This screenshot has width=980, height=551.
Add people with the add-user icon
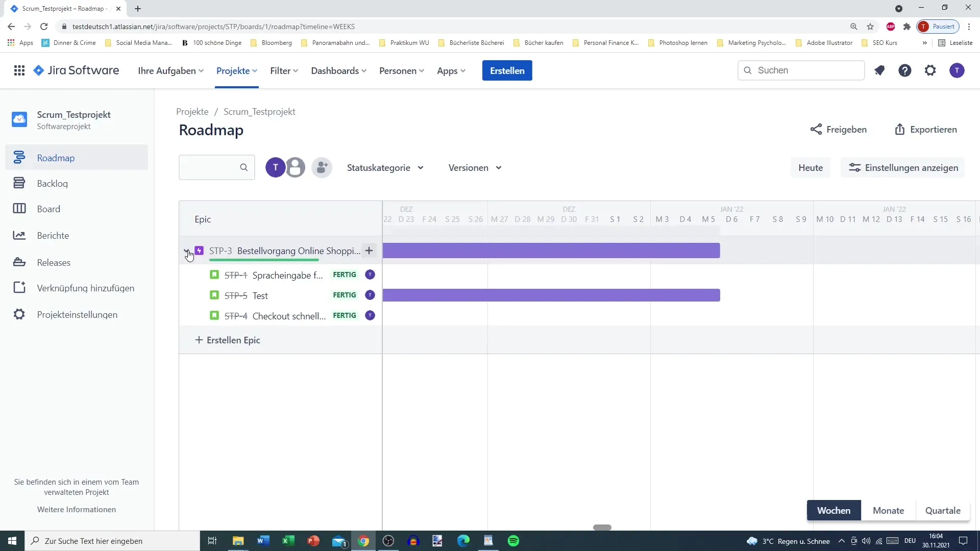coord(322,167)
